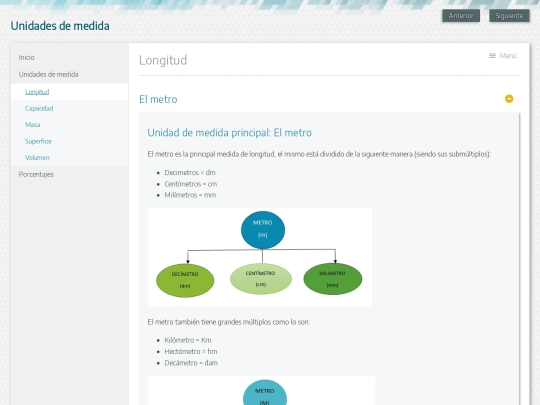Click the Hectómetro = hm list item

pos(190,352)
